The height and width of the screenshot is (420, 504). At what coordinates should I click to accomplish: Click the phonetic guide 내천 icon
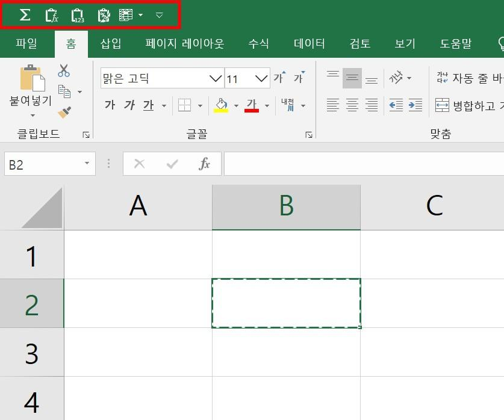[288, 105]
